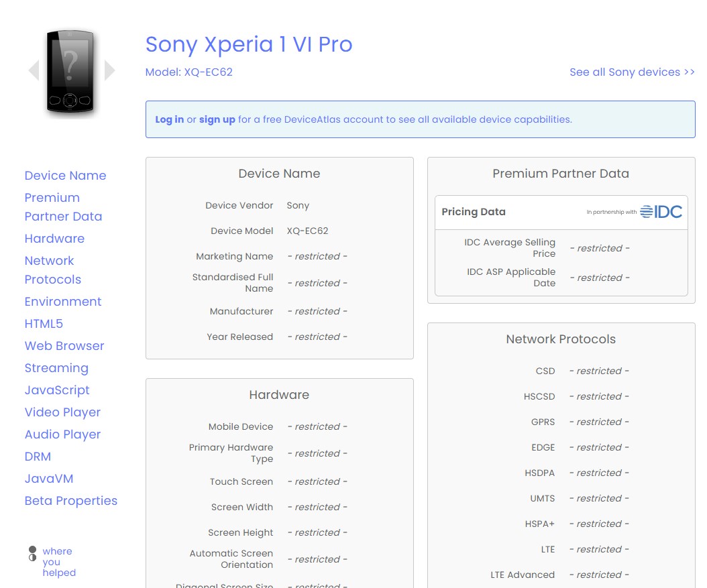This screenshot has height=588, width=707.
Task: Open the Beta Properties sidebar section
Action: pos(70,500)
